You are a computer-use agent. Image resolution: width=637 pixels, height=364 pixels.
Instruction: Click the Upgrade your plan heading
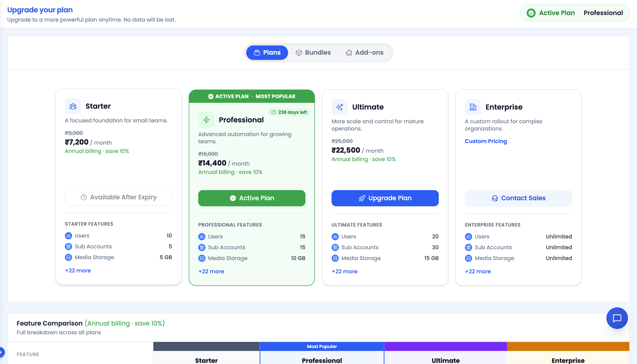coord(40,10)
